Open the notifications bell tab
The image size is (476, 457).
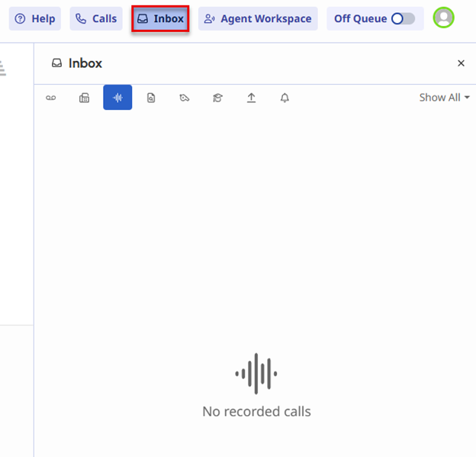point(285,98)
